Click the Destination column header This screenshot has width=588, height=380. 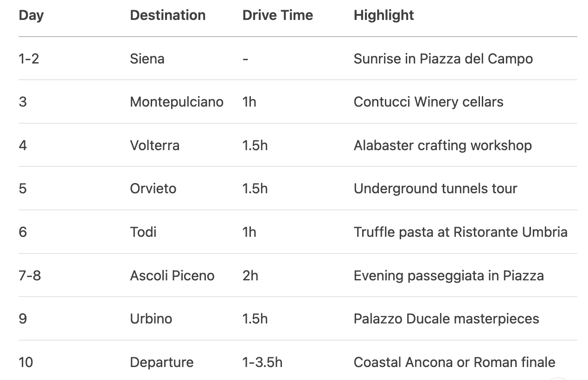[167, 15]
